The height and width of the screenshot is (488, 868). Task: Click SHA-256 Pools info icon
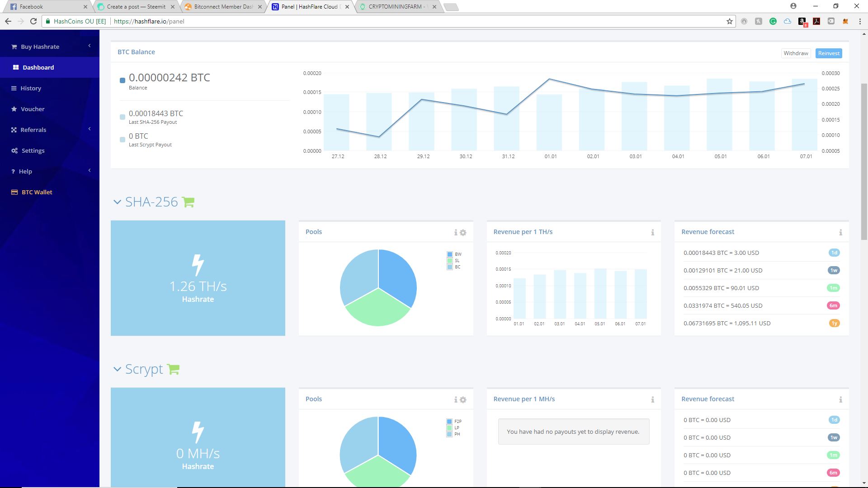[456, 232]
